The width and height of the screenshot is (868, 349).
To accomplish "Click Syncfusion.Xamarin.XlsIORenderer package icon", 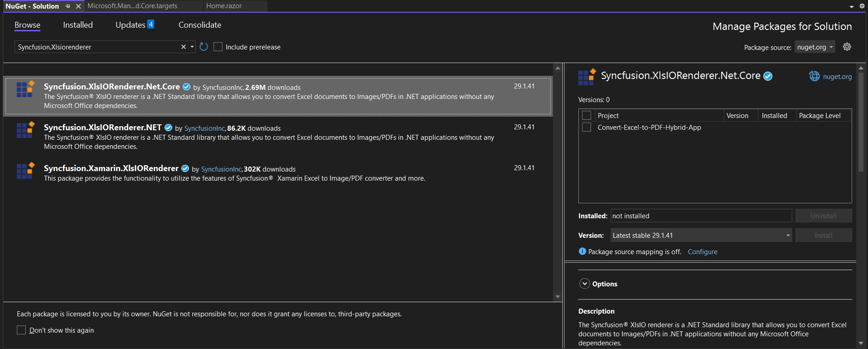I will [25, 171].
